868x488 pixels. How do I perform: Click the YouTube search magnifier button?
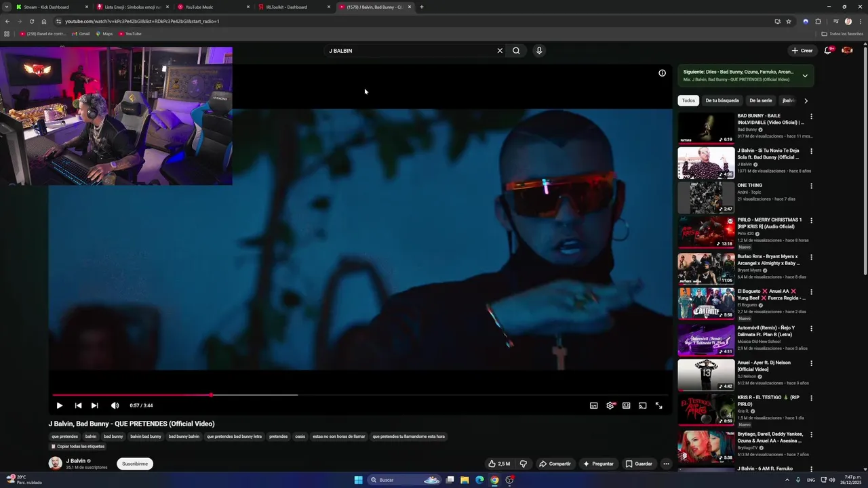pyautogui.click(x=516, y=51)
